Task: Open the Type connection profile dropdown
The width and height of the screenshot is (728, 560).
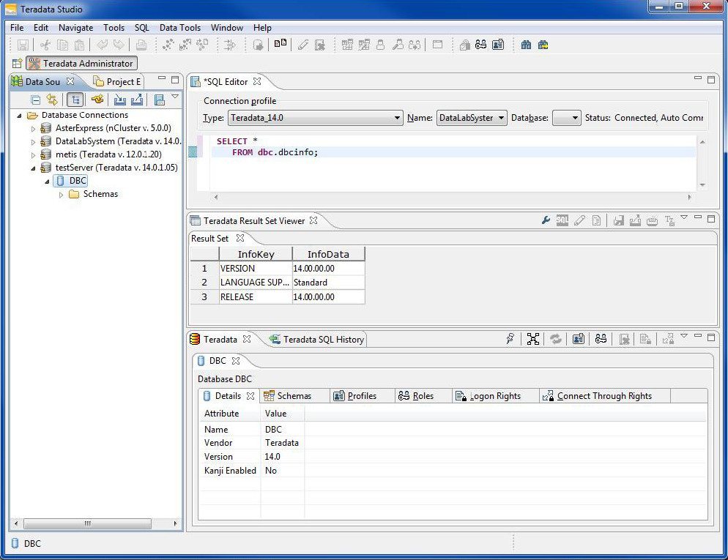Action: [398, 117]
